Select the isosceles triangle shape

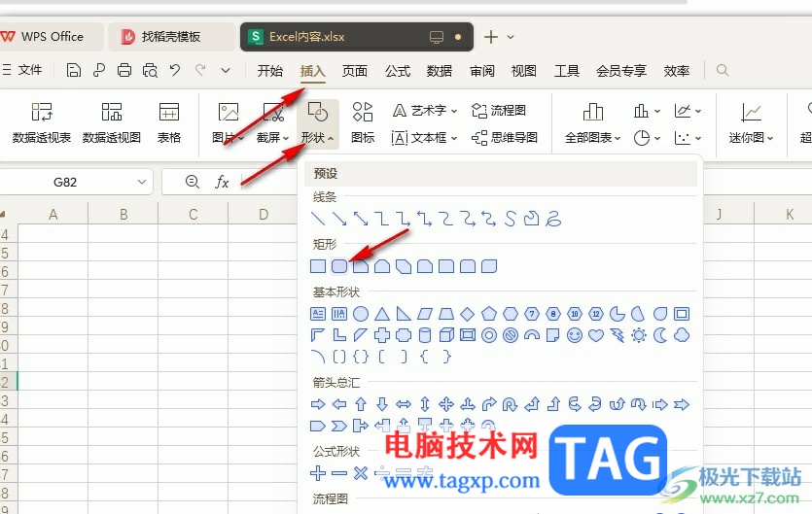tap(382, 314)
